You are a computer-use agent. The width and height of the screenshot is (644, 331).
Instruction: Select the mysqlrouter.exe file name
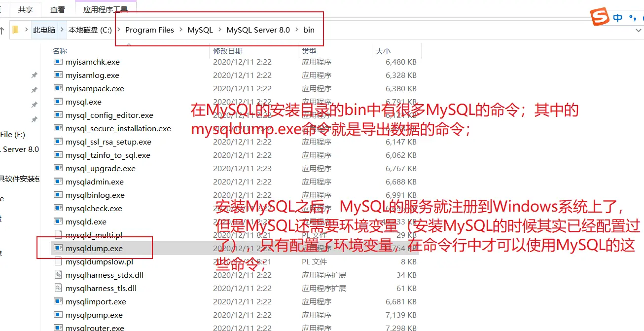click(95, 328)
